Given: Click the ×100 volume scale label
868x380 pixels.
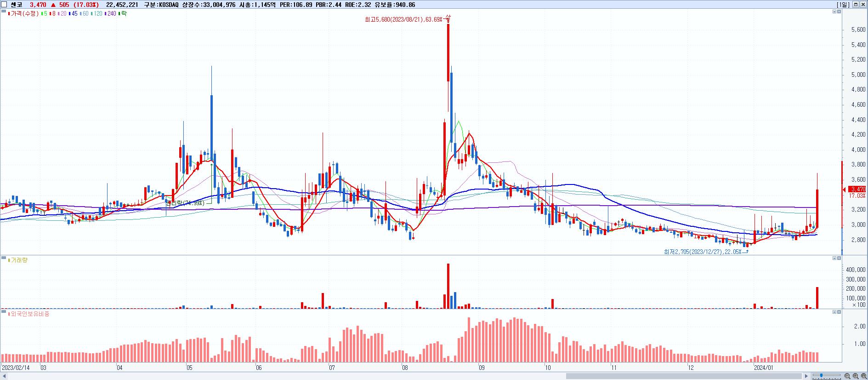Looking at the screenshot, I should coord(859,305).
